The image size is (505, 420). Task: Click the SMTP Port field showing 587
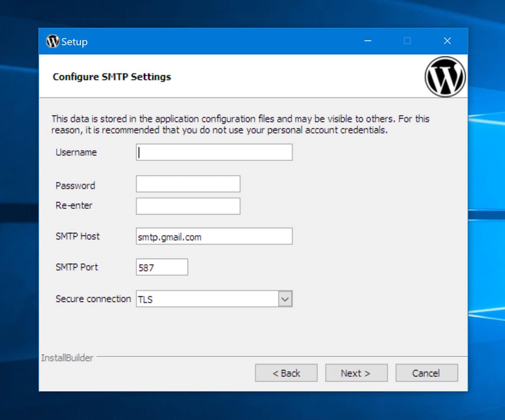pyautogui.click(x=162, y=267)
